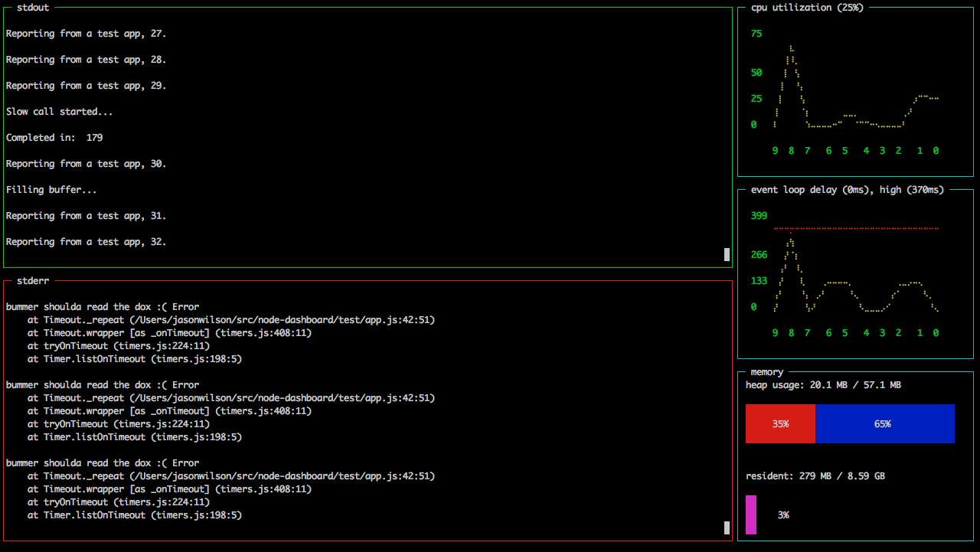Select line 'Reporting from a test app, 28.'

(86, 60)
